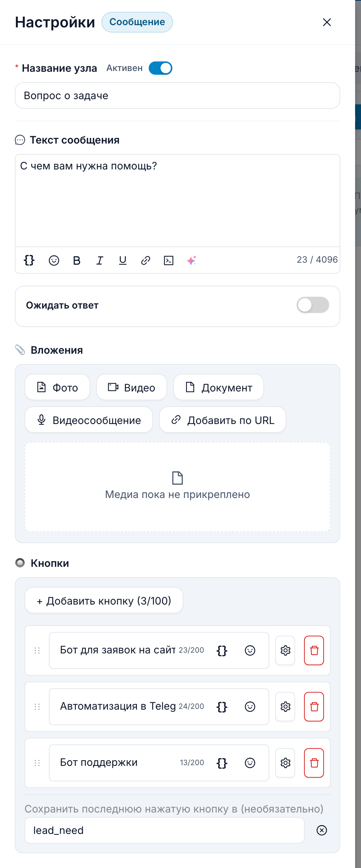Click the Вложения section heading
361x868 pixels.
click(x=57, y=350)
